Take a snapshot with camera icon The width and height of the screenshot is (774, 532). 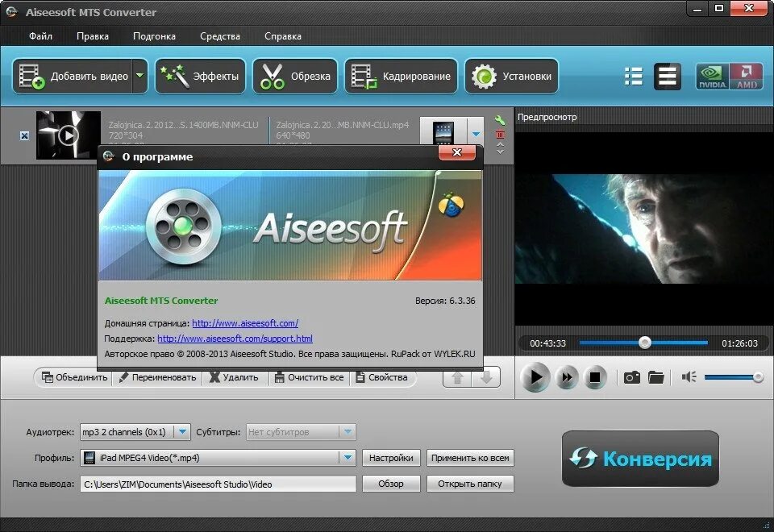click(x=632, y=377)
